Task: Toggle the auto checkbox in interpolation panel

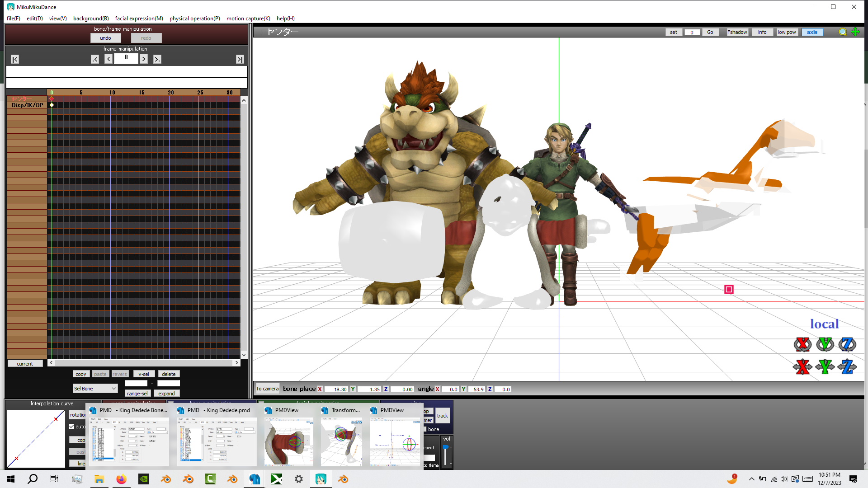Action: (x=72, y=426)
